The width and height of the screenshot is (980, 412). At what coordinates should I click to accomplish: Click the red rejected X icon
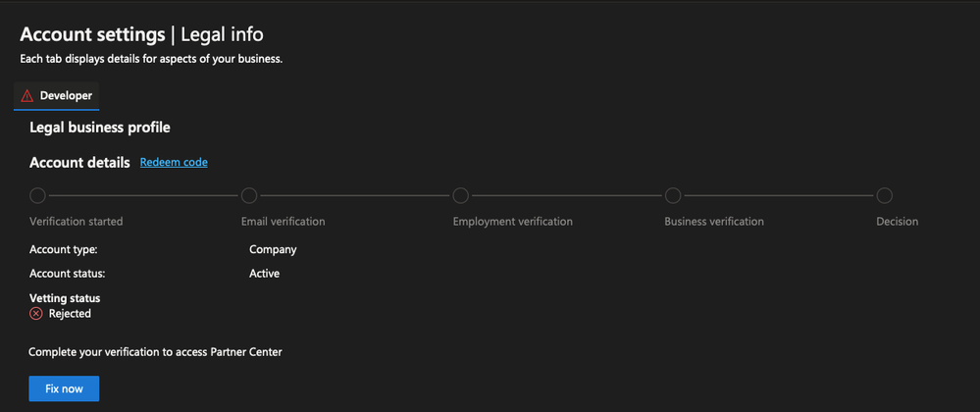click(x=36, y=314)
